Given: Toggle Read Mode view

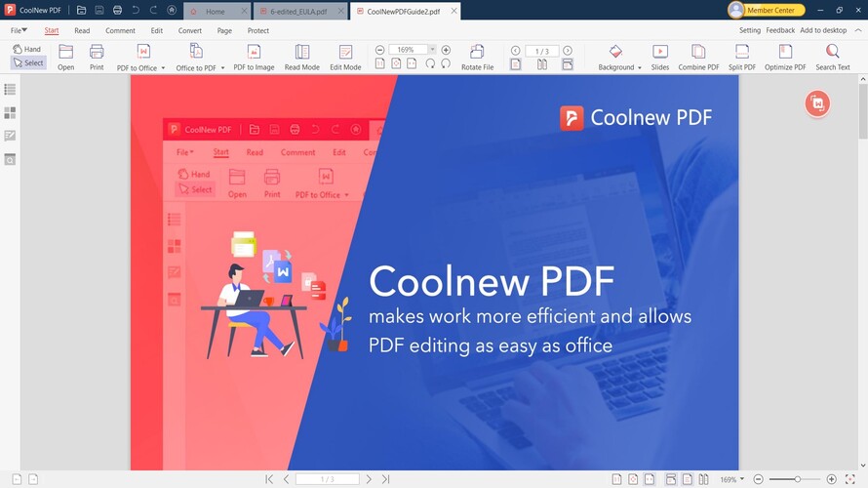Looking at the screenshot, I should (301, 52).
